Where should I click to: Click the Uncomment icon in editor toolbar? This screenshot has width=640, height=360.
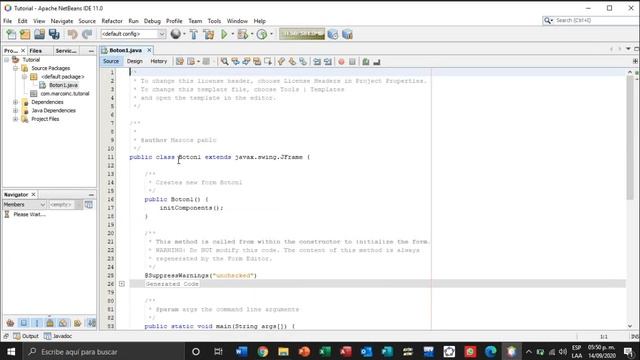point(377,62)
